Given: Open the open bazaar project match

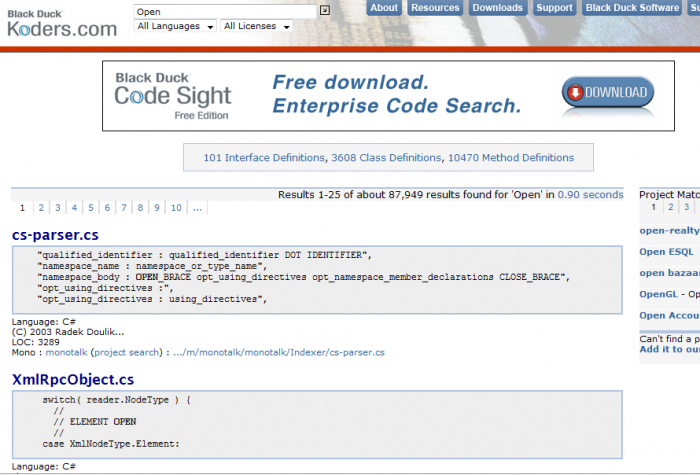Looking at the screenshot, I should click(669, 273).
